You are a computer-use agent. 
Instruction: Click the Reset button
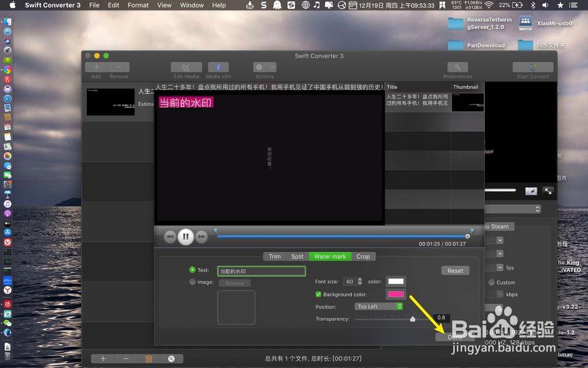point(455,271)
